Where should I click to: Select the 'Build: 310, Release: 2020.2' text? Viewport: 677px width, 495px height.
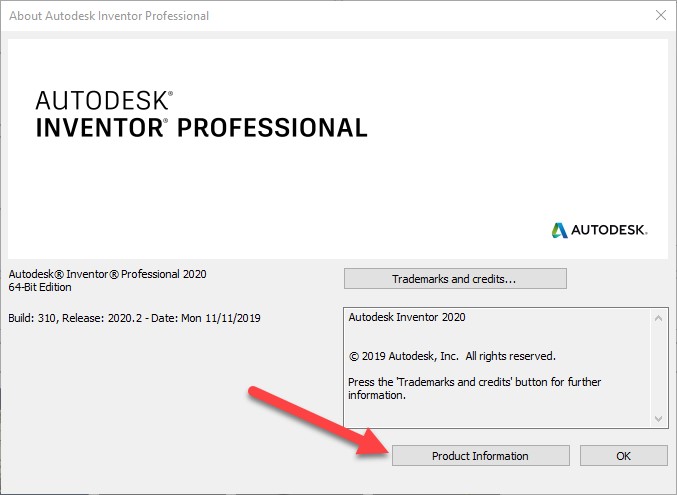click(x=75, y=318)
